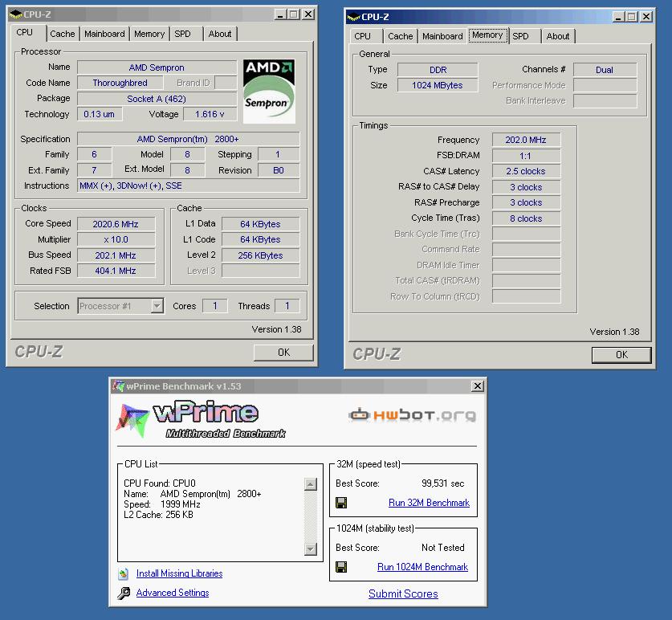This screenshot has width=672, height=620.
Task: Open Mainboard tab in right CPU-Z window
Action: click(x=442, y=36)
